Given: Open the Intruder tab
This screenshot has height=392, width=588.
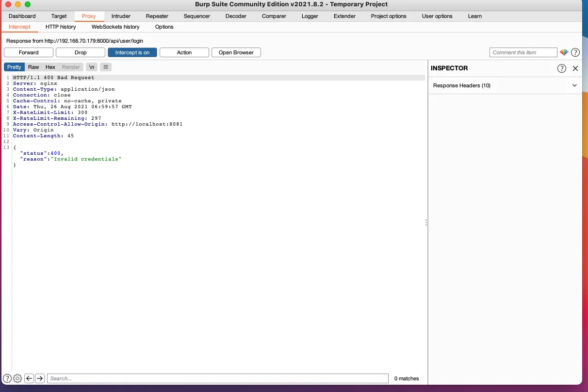Looking at the screenshot, I should click(x=121, y=16).
